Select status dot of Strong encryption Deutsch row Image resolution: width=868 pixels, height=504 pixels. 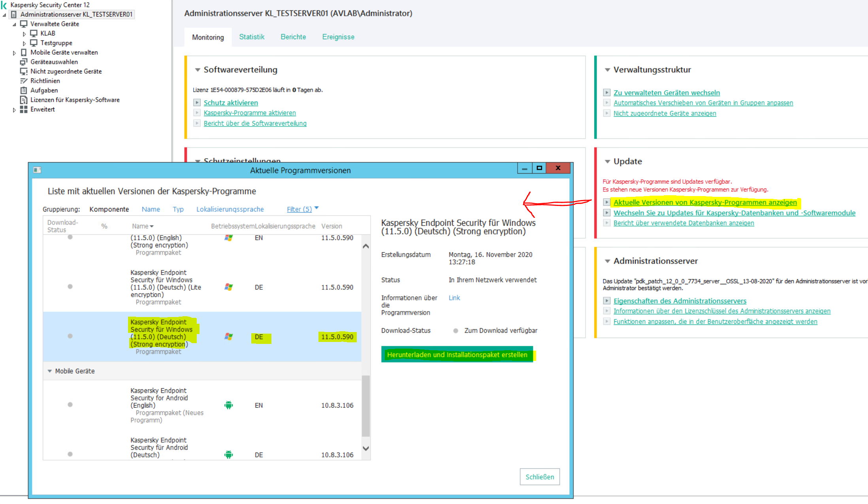point(70,336)
